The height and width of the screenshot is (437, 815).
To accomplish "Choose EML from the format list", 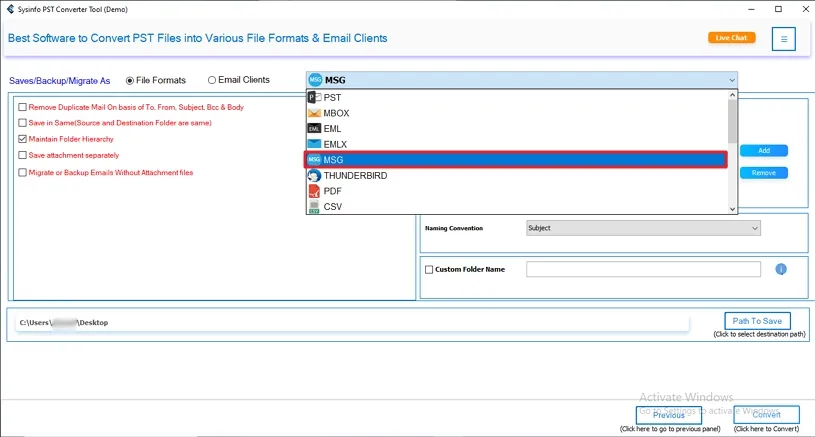I will click(517, 128).
